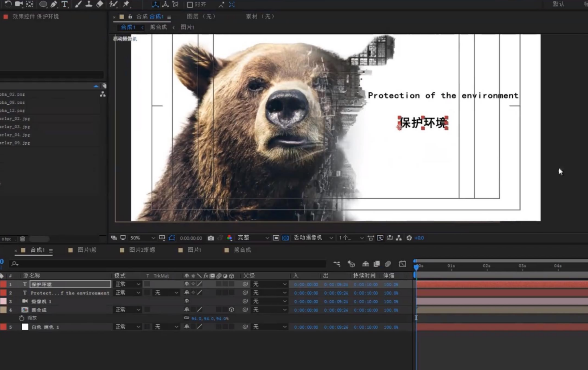Screen dimensions: 588x370
Task: Click the 图片1 breadcrumb in composition navigator
Action: [187, 27]
